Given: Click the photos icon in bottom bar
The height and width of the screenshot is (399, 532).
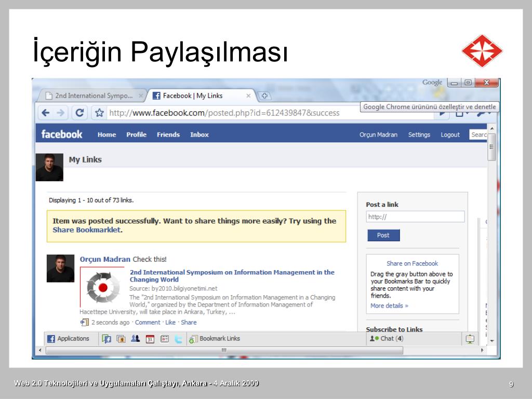Looking at the screenshot, I should [x=121, y=339].
